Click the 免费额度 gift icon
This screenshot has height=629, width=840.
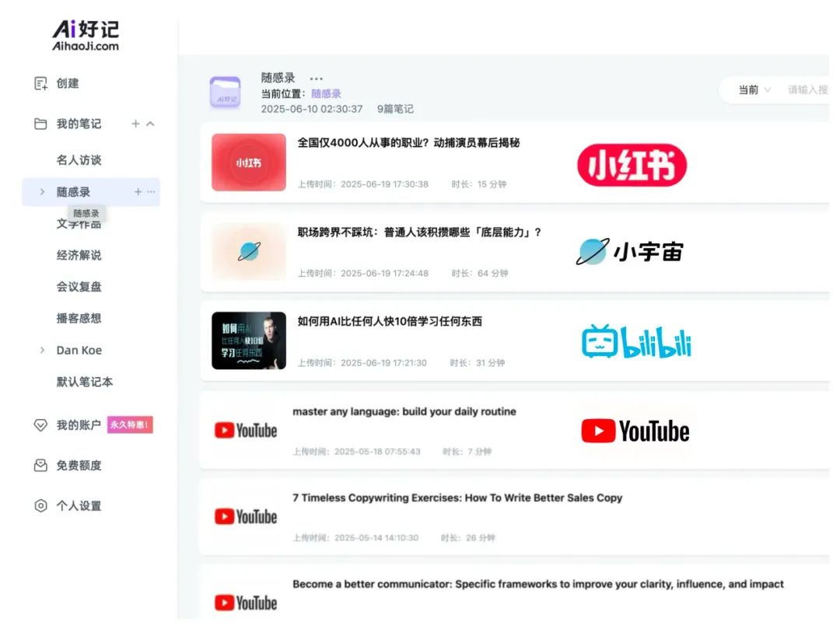(40, 465)
